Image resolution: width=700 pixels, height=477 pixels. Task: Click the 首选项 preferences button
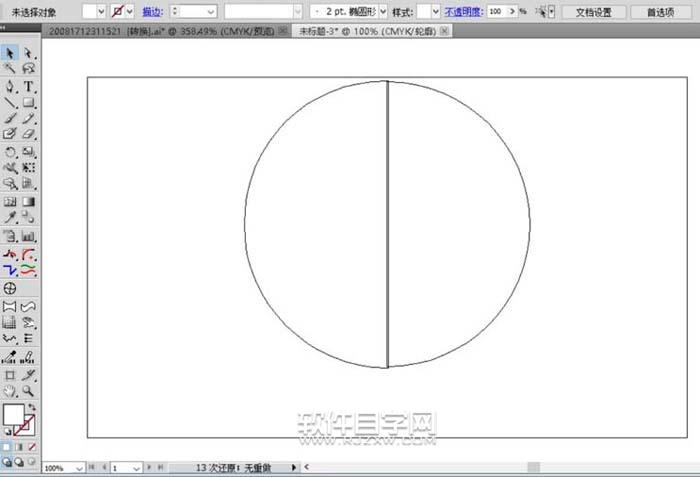[x=661, y=12]
